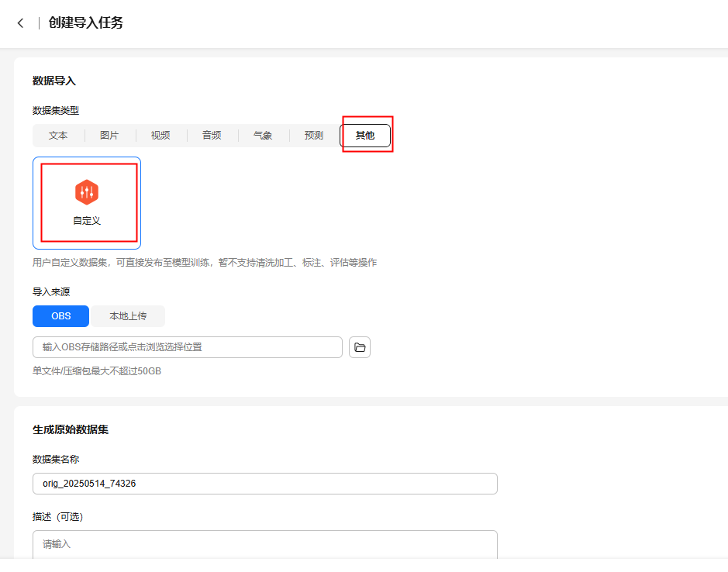Go back using the left arrow icon

tap(20, 22)
